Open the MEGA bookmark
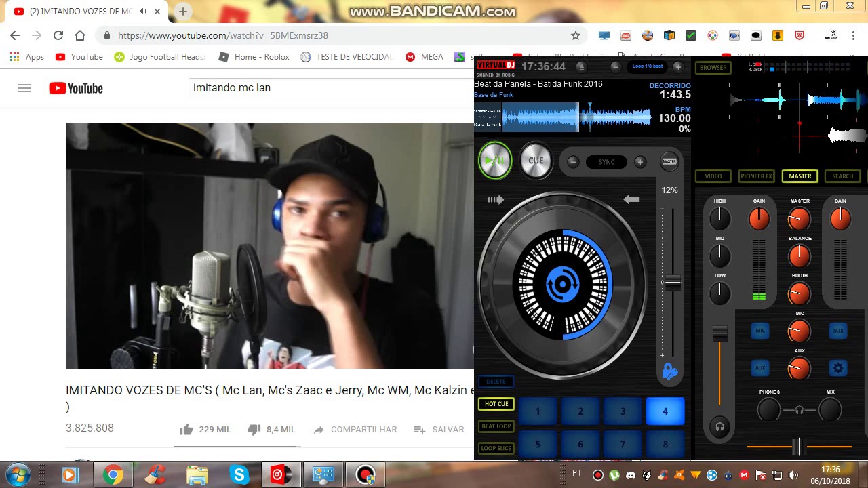Viewport: 868px width, 488px height. point(425,57)
